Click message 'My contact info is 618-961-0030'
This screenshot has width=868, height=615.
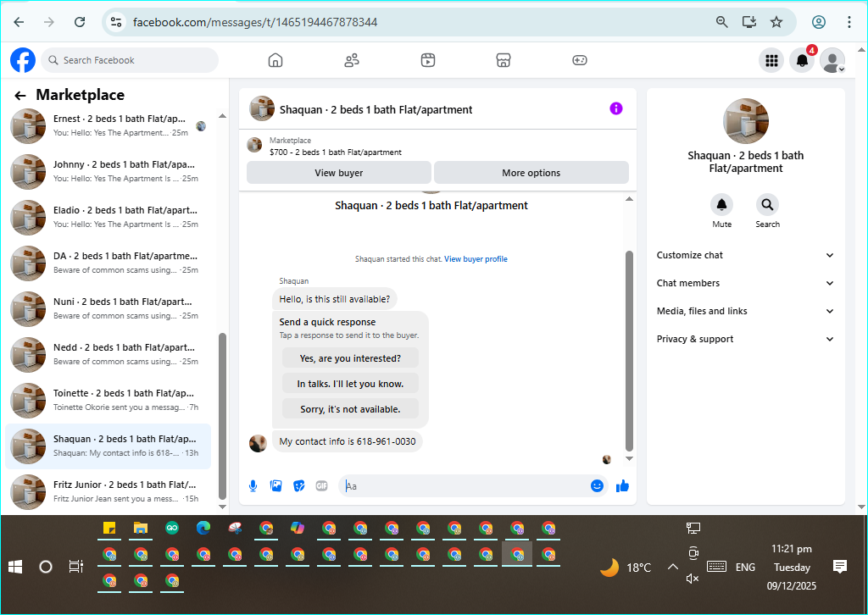(347, 441)
